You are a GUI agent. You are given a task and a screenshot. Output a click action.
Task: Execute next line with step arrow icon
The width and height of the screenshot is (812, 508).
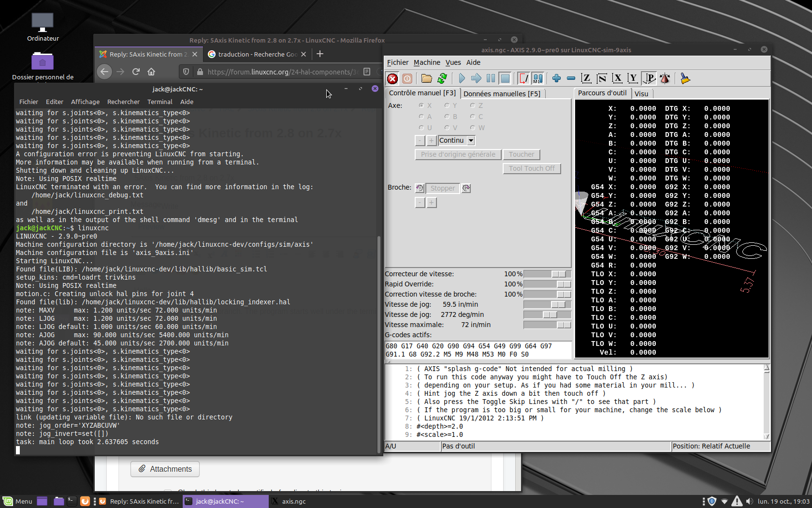pyautogui.click(x=476, y=78)
